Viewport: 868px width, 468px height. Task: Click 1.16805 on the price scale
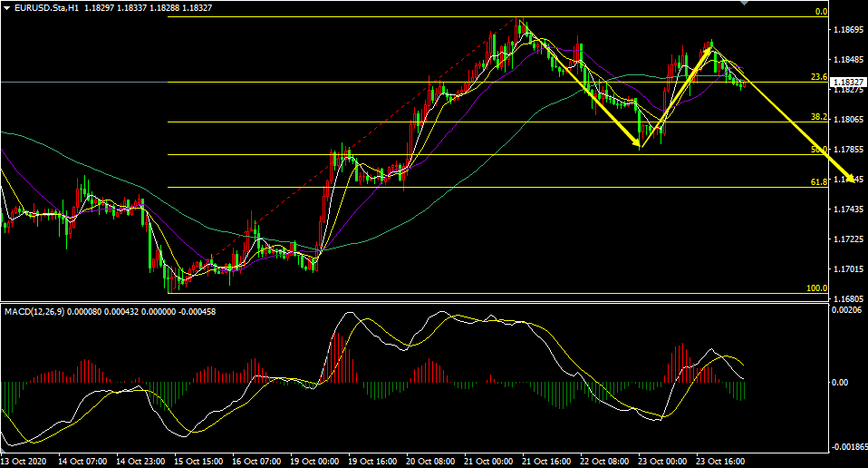coord(849,298)
